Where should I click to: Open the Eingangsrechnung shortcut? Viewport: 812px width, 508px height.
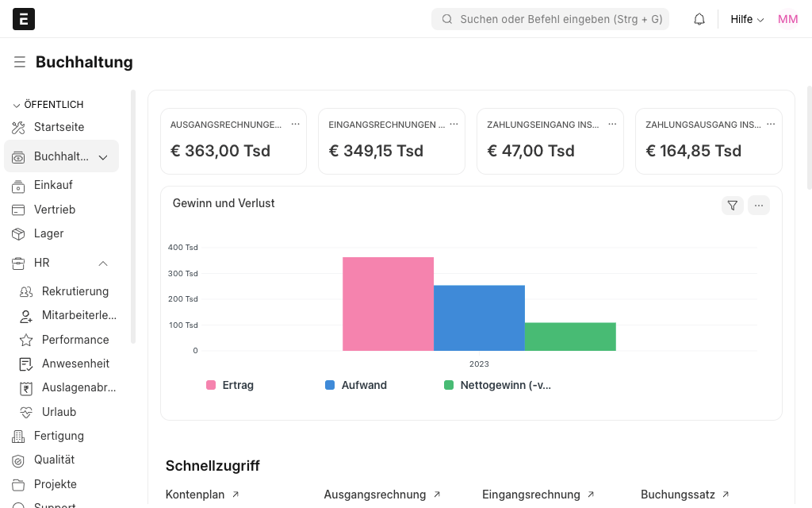tap(538, 495)
